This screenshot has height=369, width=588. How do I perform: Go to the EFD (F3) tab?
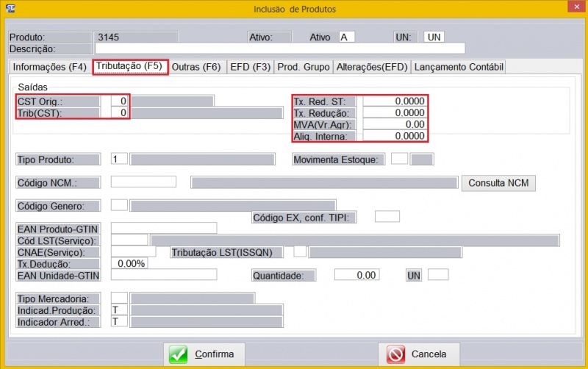250,67
